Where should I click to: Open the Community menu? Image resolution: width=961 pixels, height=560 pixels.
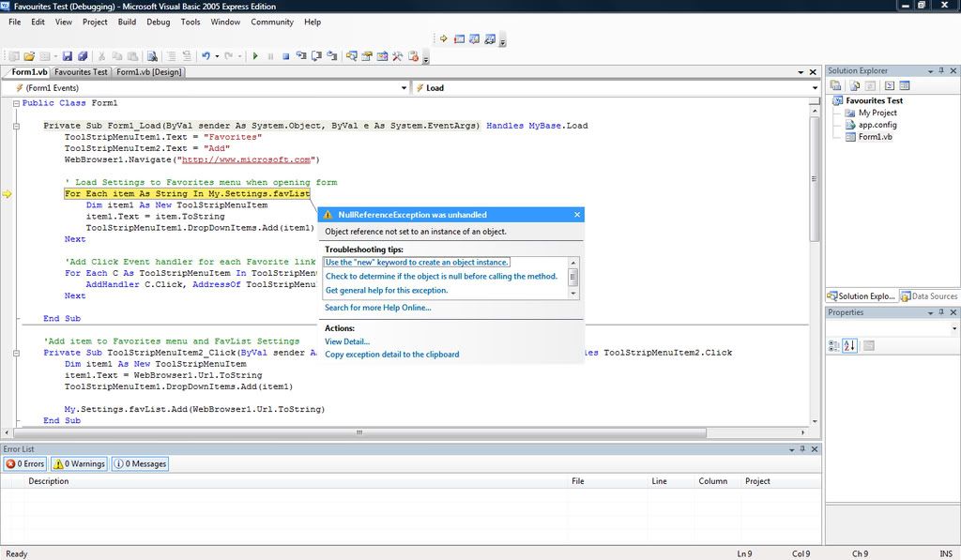tap(272, 23)
